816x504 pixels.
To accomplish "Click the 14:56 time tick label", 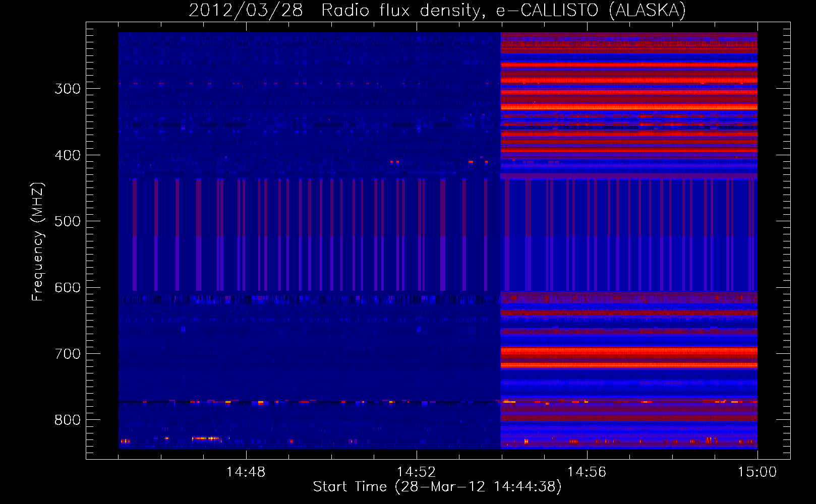I will point(587,472).
